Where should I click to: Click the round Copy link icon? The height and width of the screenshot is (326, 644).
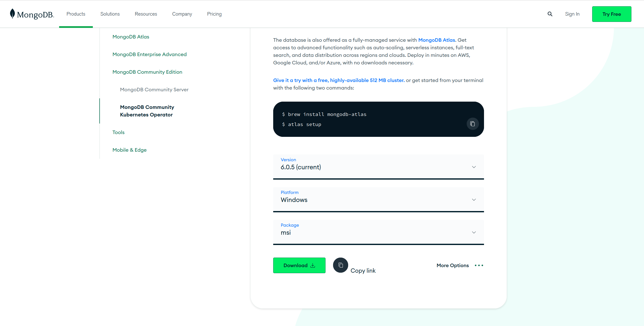(340, 265)
